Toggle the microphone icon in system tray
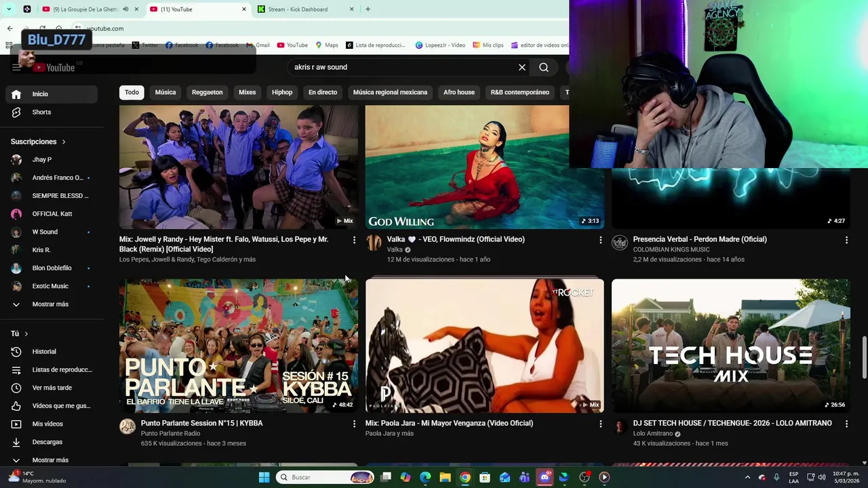 776,477
